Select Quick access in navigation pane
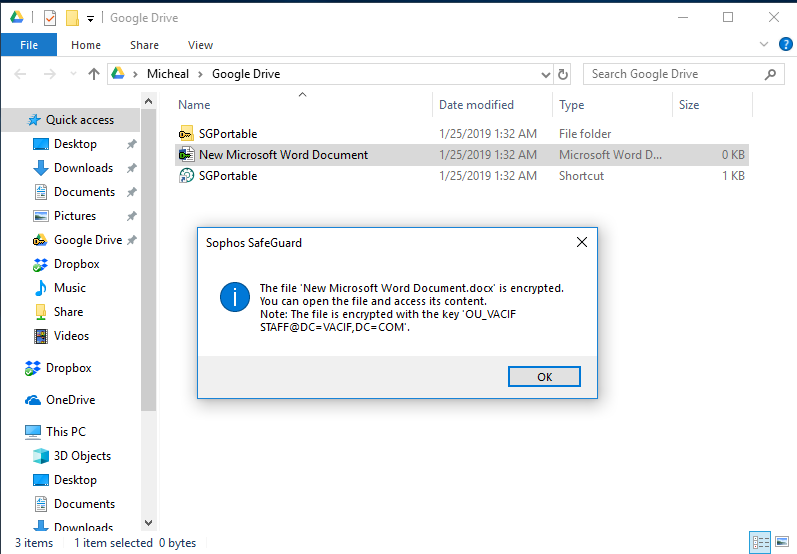This screenshot has height=554, width=797. point(71,120)
